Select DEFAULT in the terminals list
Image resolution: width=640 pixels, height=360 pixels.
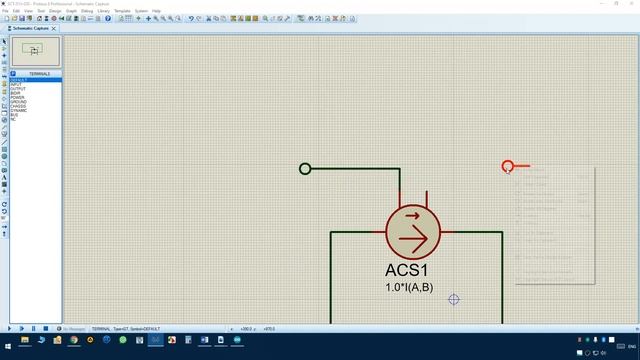pos(36,80)
